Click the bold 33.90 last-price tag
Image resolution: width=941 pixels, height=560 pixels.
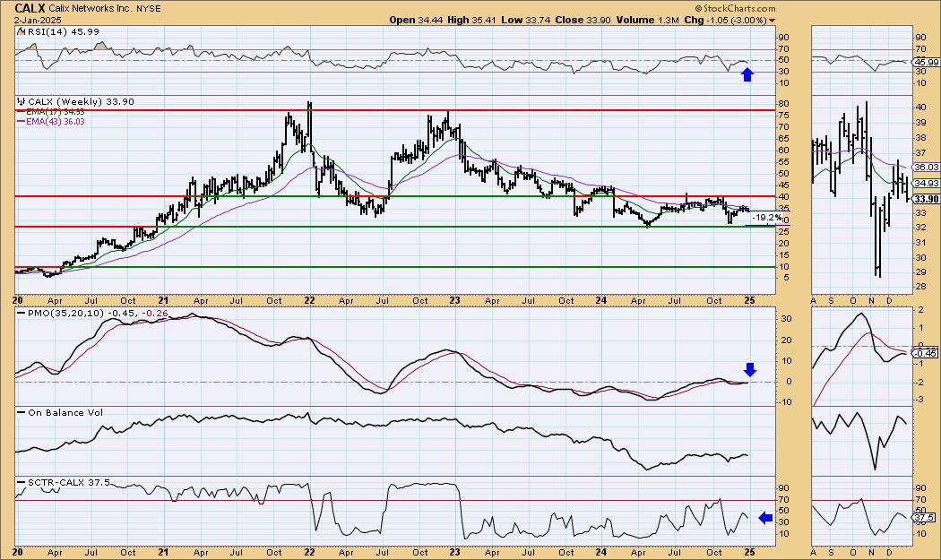coord(926,199)
